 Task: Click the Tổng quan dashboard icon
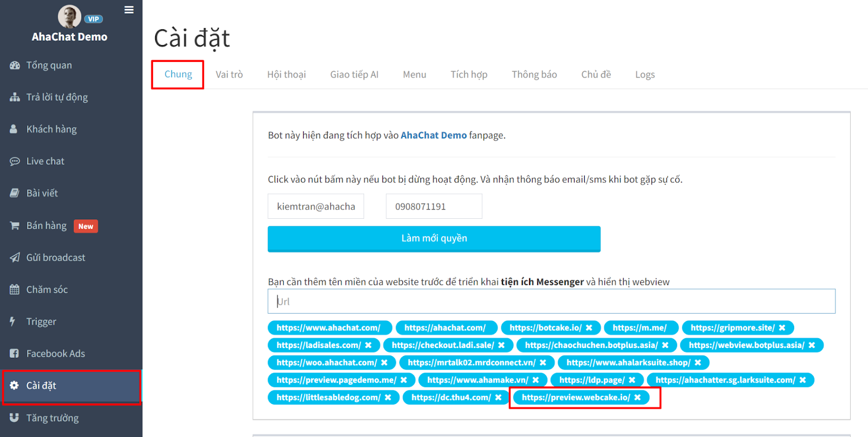pos(15,65)
